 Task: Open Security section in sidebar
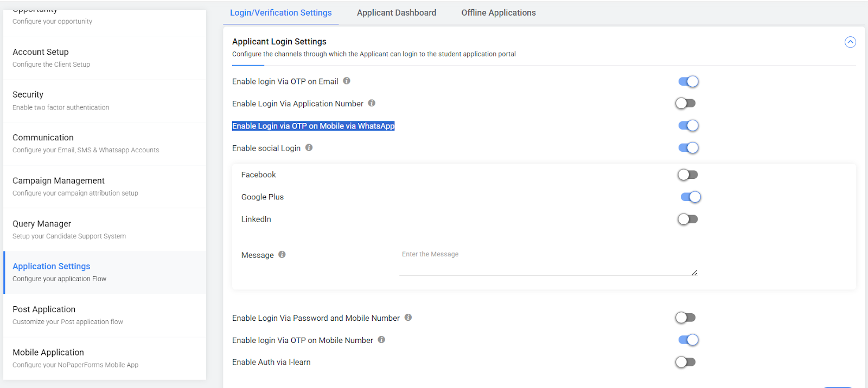(x=28, y=95)
